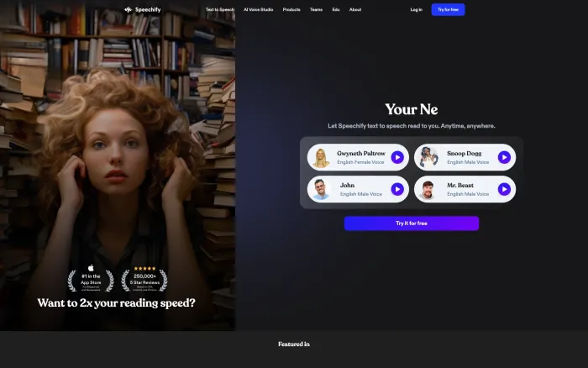
Task: Click the Snoop Dogg avatar
Action: (428, 157)
